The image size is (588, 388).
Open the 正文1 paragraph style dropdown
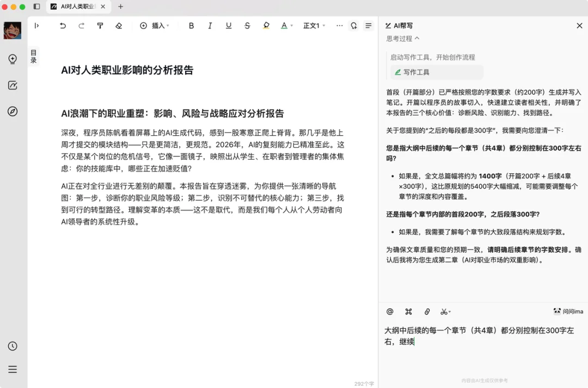(x=313, y=26)
